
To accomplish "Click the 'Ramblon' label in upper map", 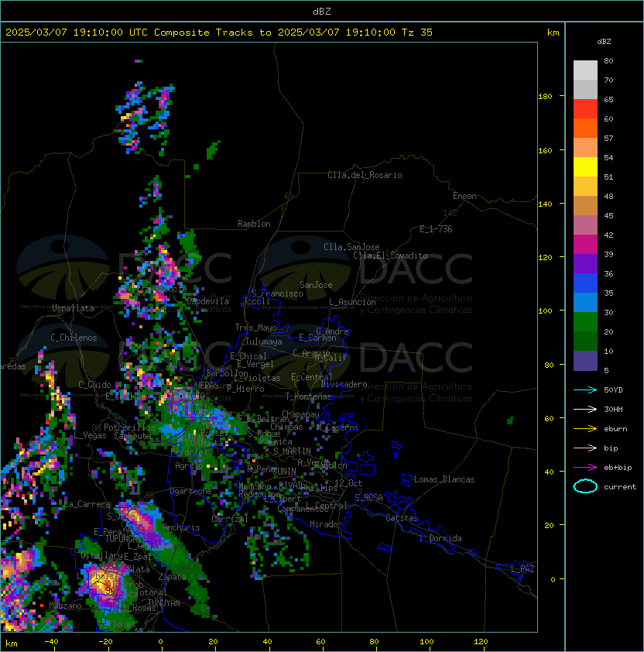I will click(254, 224).
